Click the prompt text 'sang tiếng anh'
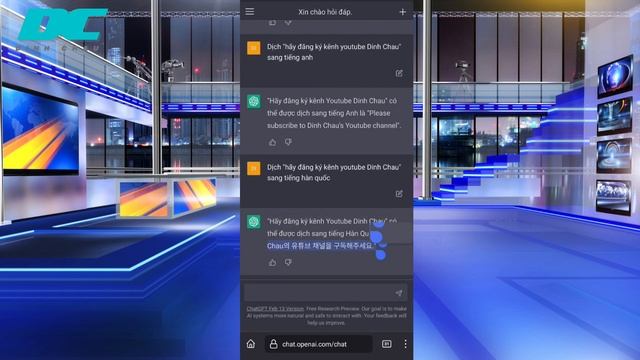This screenshot has height=360, width=640. [290, 58]
